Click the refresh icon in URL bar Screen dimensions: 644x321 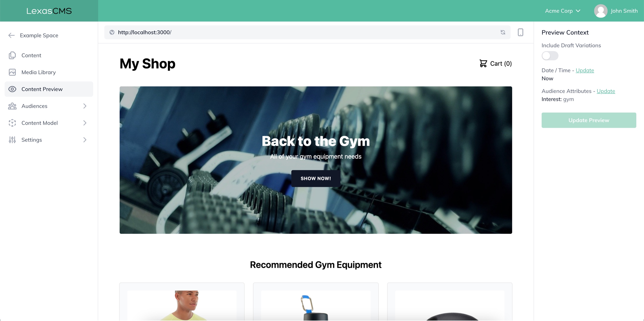tap(503, 32)
